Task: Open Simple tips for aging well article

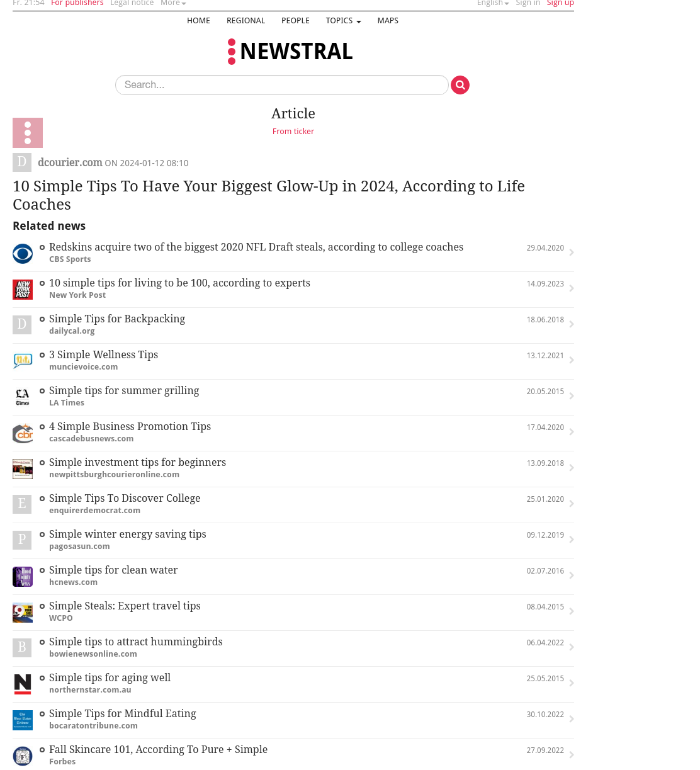Action: pyautogui.click(x=110, y=677)
